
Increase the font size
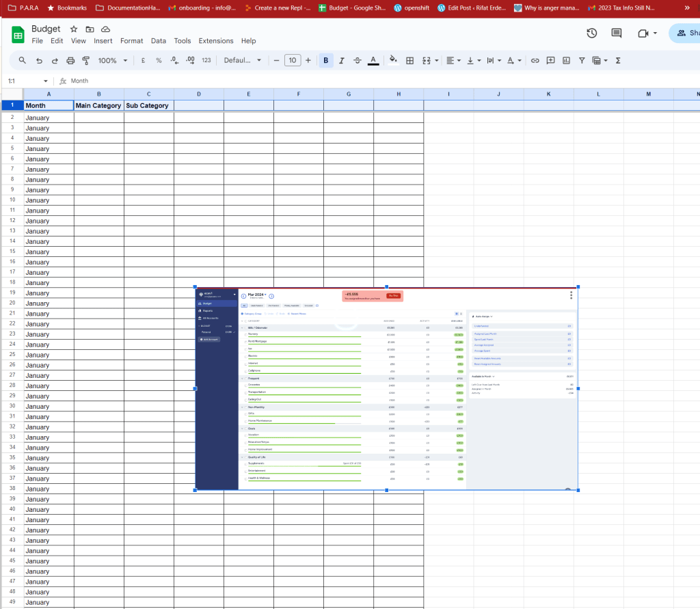pos(308,60)
